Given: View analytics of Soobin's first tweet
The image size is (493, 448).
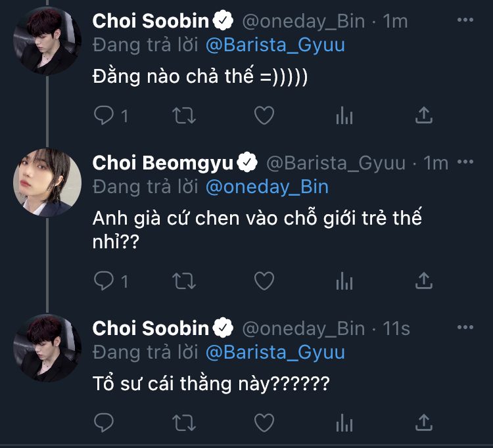Looking at the screenshot, I should 344,116.
